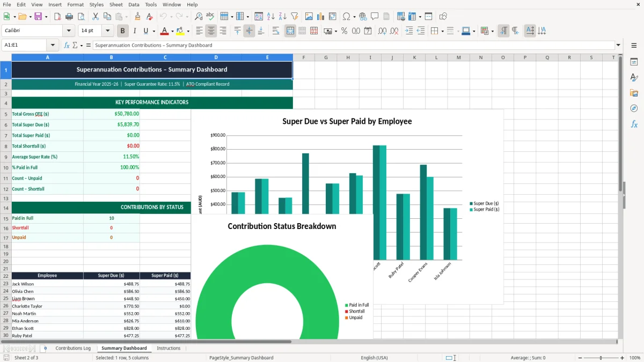Toggle Center Horizontally alignment
The image size is (644, 362).
tap(211, 31)
